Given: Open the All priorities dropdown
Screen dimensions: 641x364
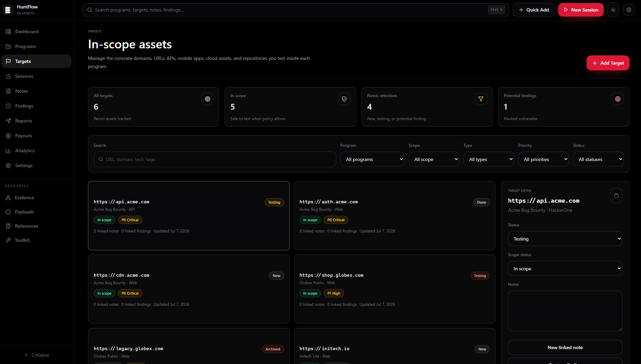Looking at the screenshot, I should point(543,159).
